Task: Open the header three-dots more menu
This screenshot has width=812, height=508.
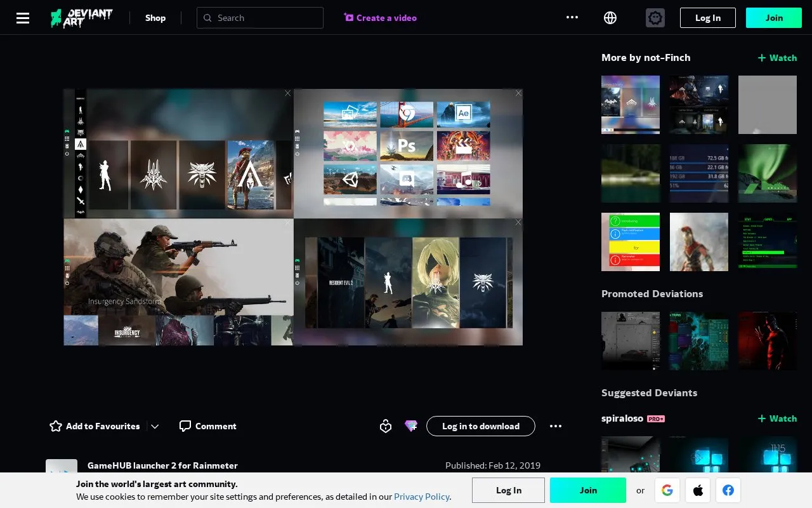Action: point(572,18)
